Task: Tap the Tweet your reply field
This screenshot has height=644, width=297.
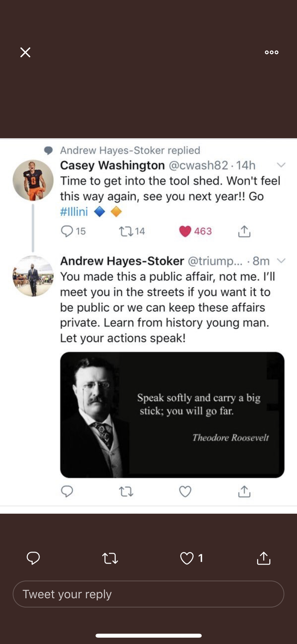Action: (148, 594)
